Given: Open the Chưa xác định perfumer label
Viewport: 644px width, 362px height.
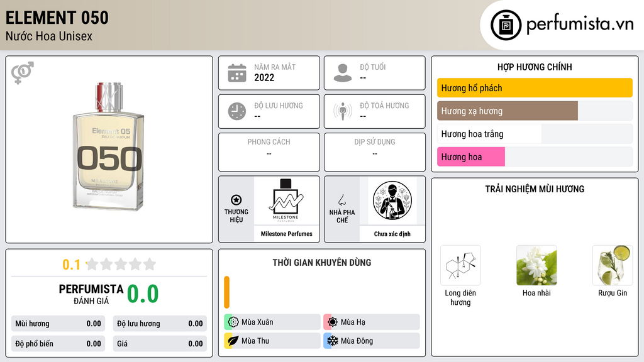Looking at the screenshot, I should click(x=392, y=234).
